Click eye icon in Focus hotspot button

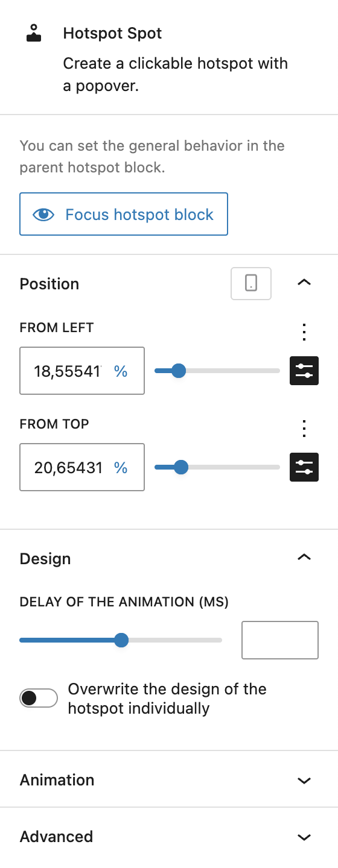point(43,214)
